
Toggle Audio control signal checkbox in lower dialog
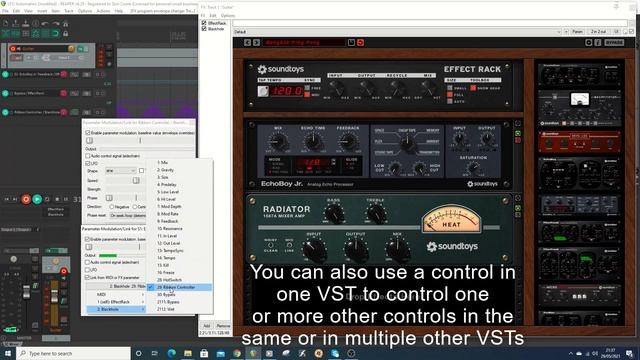pyautogui.click(x=87, y=262)
